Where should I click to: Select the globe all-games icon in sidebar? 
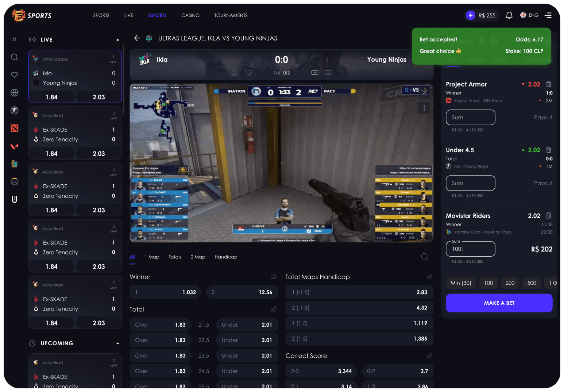pos(14,93)
